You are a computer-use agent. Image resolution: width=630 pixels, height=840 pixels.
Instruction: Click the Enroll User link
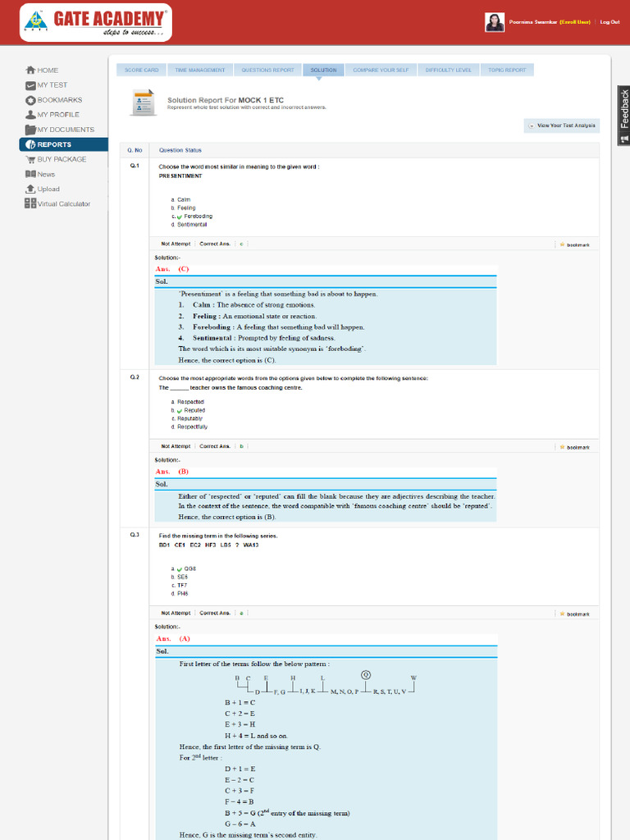(x=575, y=22)
